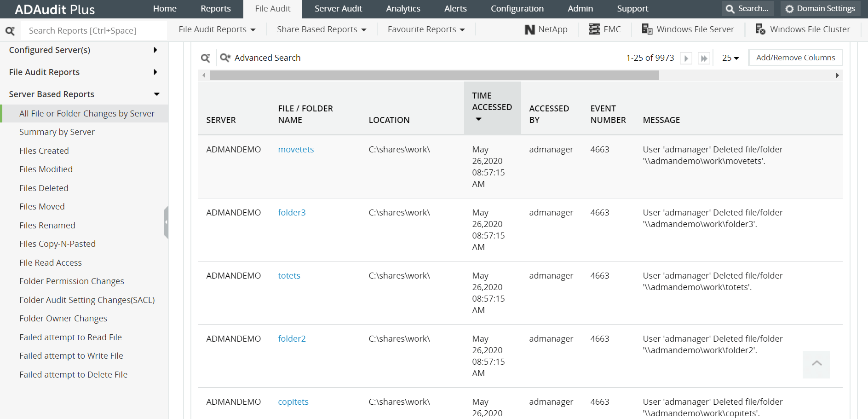Open the Support tab
Image resolution: width=868 pixels, height=419 pixels.
click(632, 9)
